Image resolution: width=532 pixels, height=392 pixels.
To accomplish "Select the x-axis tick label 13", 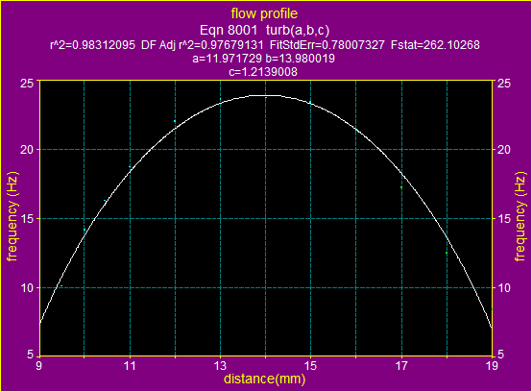I will coord(220,365).
